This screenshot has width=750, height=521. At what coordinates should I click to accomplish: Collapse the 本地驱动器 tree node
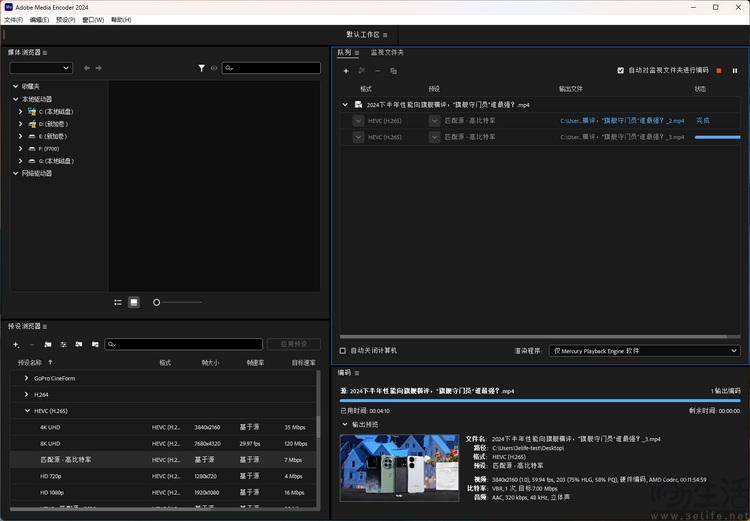(x=16, y=99)
